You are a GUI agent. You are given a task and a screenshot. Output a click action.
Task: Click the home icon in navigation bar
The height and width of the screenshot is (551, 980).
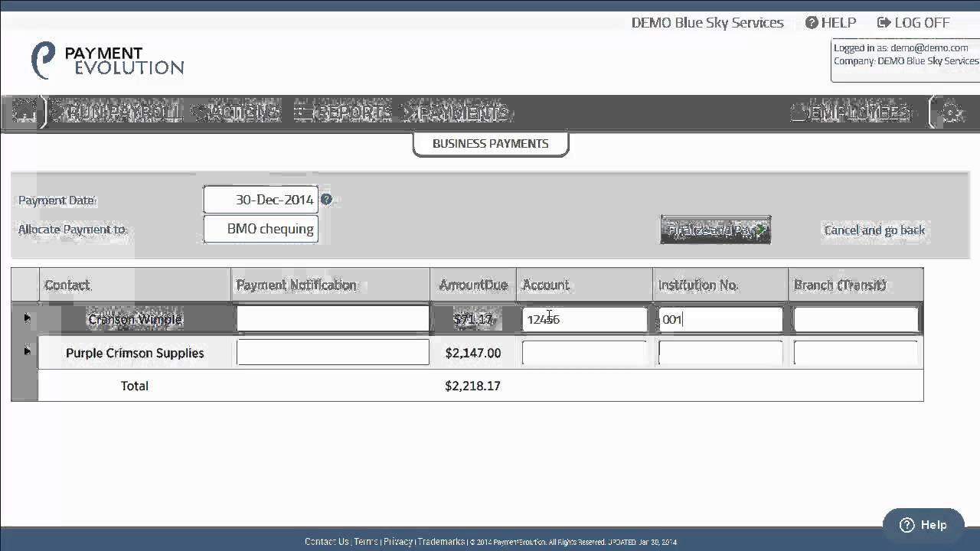click(x=24, y=112)
